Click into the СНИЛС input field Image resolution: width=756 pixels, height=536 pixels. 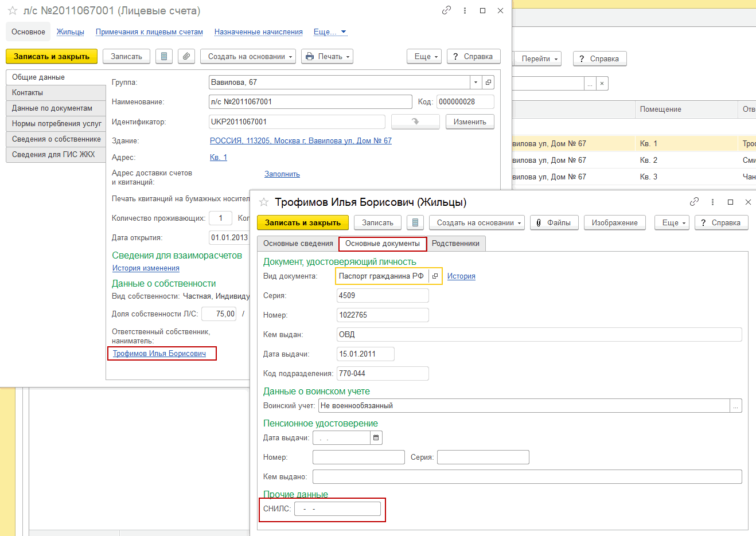pos(337,509)
